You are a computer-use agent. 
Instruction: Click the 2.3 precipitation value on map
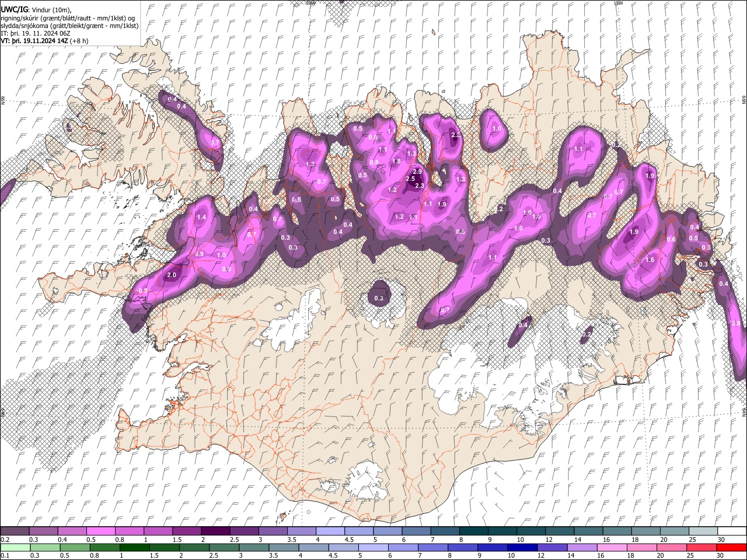pyautogui.click(x=420, y=185)
